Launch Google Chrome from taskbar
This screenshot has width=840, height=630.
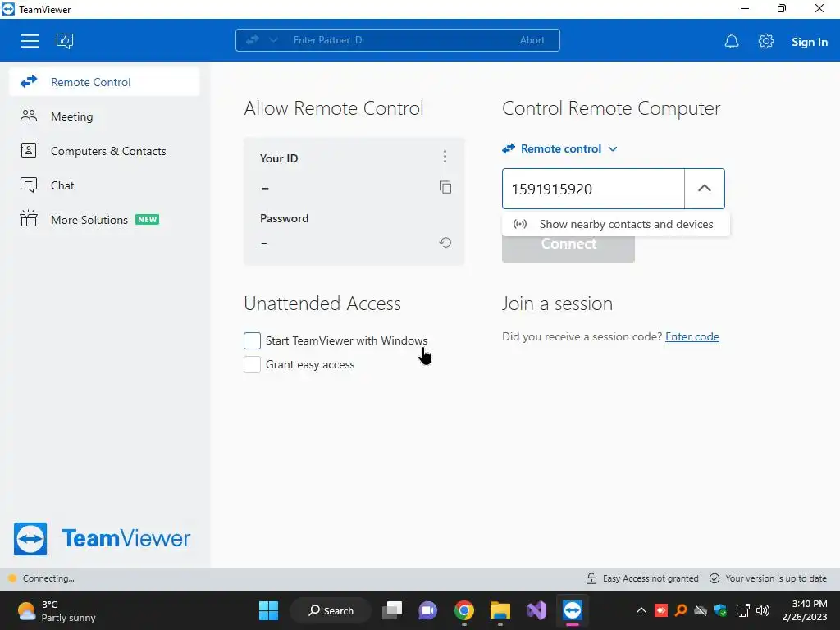pyautogui.click(x=464, y=610)
